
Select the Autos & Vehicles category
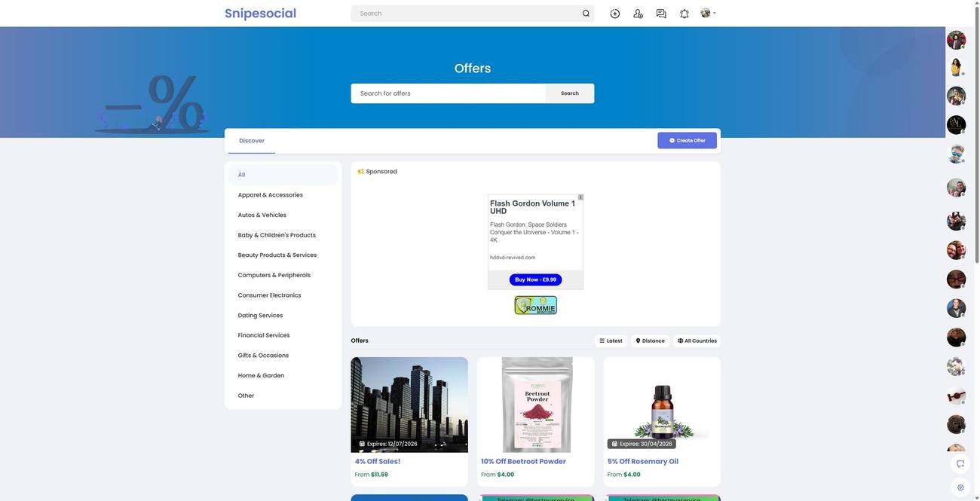pos(283,215)
